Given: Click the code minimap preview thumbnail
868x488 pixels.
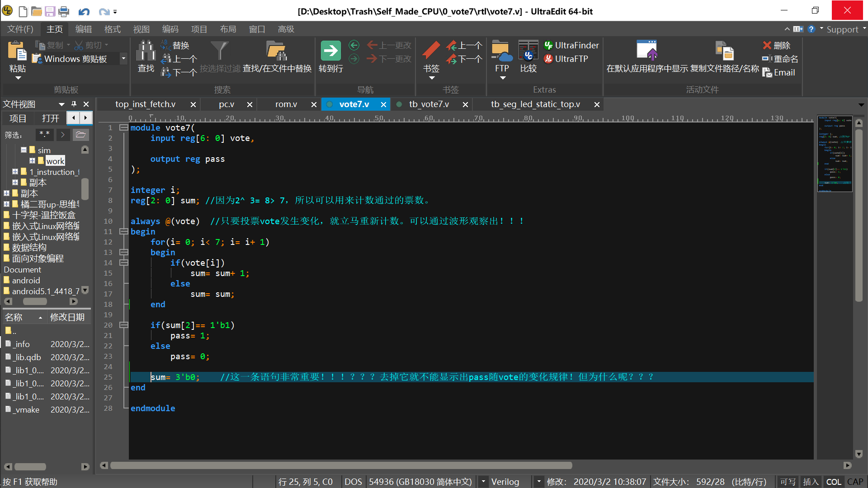Looking at the screenshot, I should click(x=835, y=154).
